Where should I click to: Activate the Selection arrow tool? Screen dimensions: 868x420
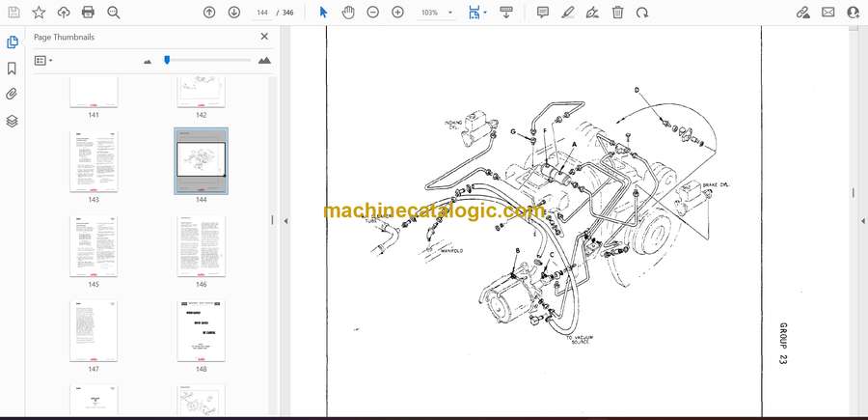tap(324, 13)
